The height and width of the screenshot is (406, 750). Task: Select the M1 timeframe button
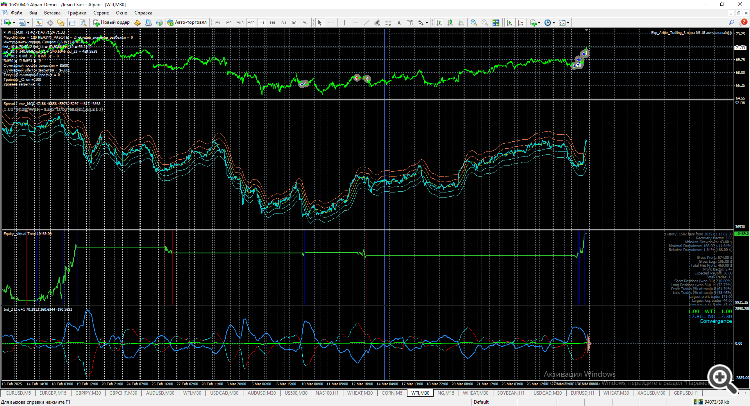[x=218, y=22]
